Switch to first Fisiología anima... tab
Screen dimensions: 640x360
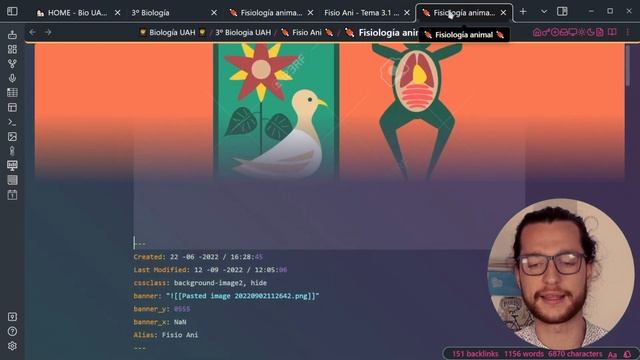point(266,13)
